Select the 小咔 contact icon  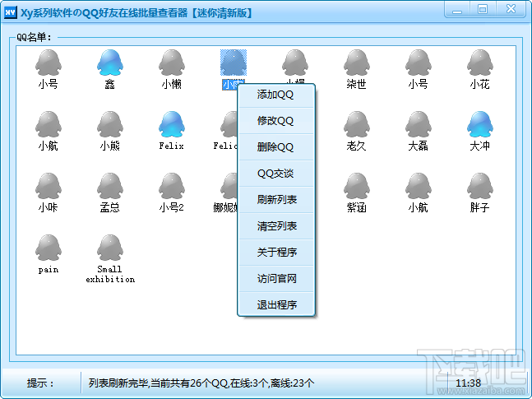(x=49, y=186)
